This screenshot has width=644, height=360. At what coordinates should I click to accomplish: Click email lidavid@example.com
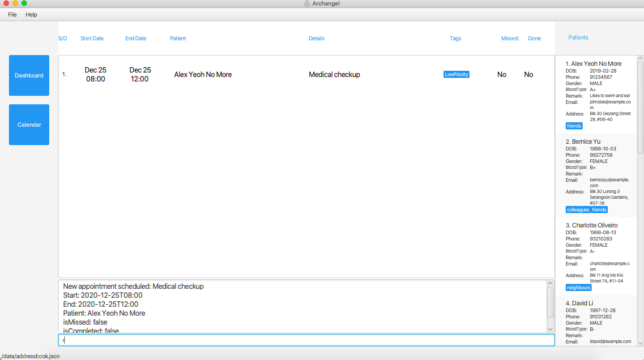[x=610, y=341]
